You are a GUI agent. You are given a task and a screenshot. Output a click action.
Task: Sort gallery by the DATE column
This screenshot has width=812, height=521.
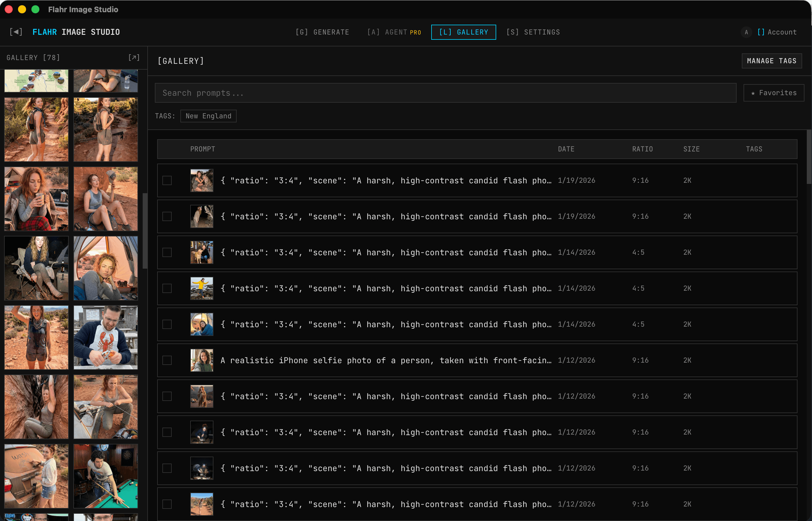click(566, 149)
